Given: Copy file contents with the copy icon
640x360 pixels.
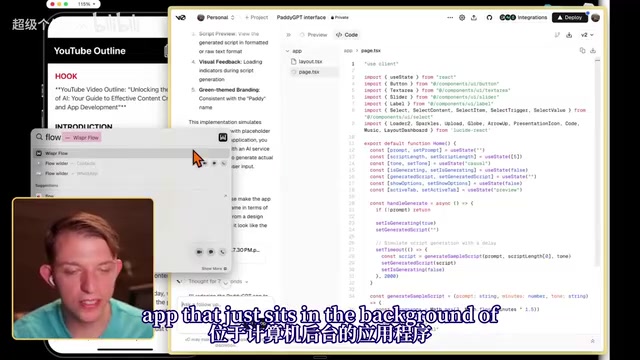Looking at the screenshot, I should (582, 51).
